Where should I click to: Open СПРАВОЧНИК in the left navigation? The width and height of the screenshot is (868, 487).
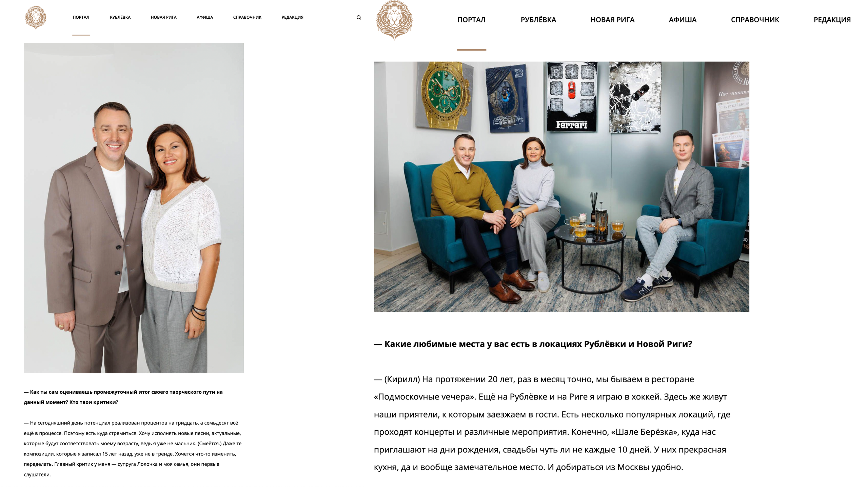(247, 17)
